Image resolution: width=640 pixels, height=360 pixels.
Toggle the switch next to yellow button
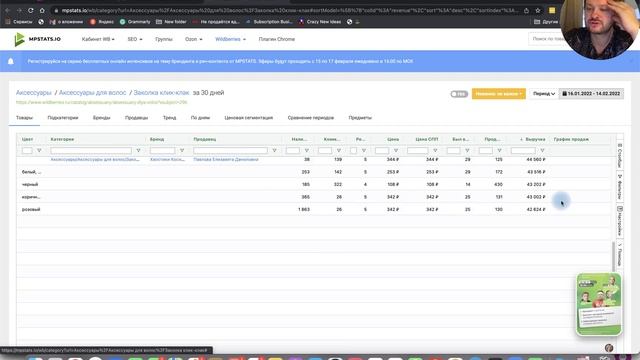[x=459, y=94]
